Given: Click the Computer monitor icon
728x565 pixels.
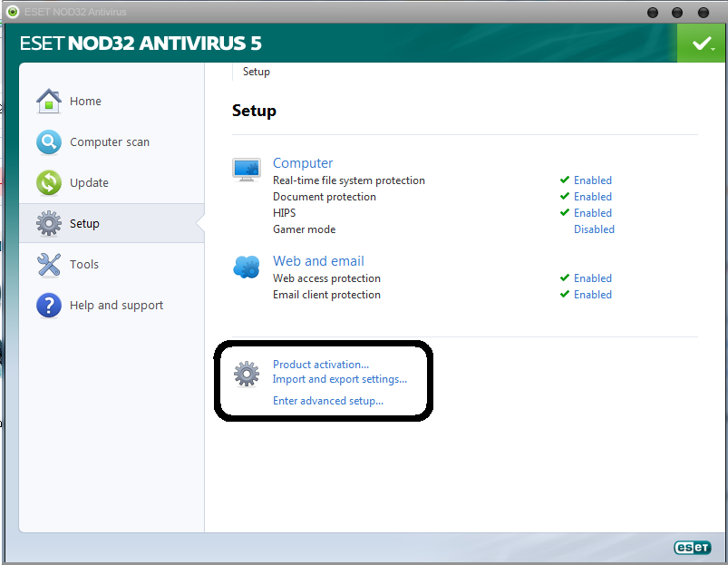Looking at the screenshot, I should pyautogui.click(x=247, y=170).
